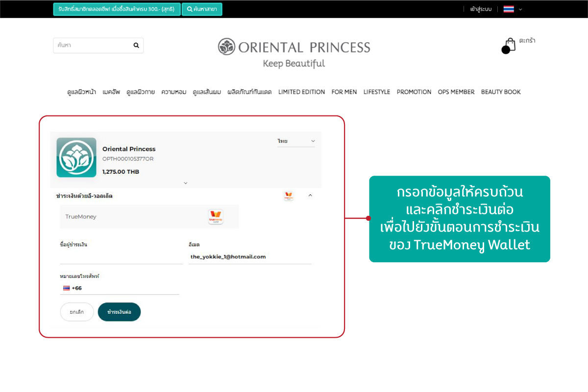The width and height of the screenshot is (588, 392).
Task: Click the amount 1,275.00 THB
Action: point(121,172)
